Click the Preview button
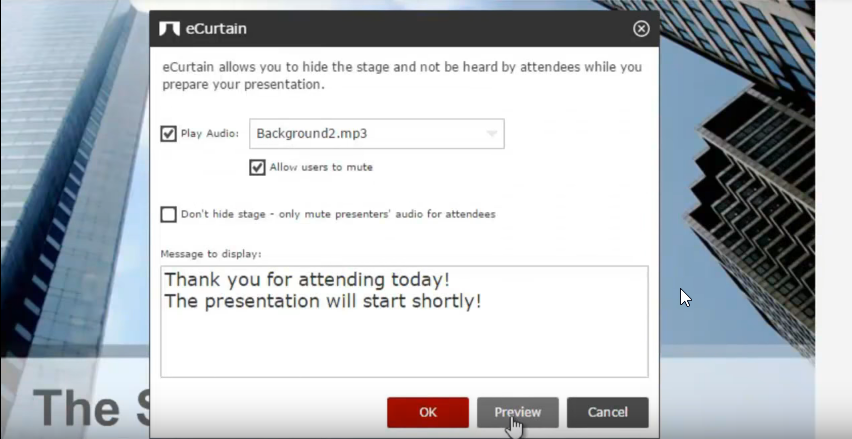This screenshot has height=439, width=852. 517,412
